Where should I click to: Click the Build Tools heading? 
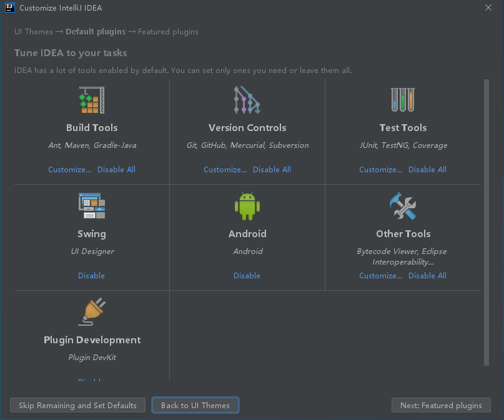click(92, 128)
